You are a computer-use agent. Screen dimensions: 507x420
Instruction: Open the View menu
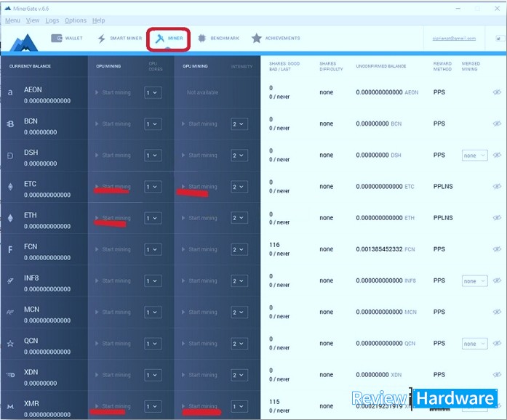tap(33, 20)
